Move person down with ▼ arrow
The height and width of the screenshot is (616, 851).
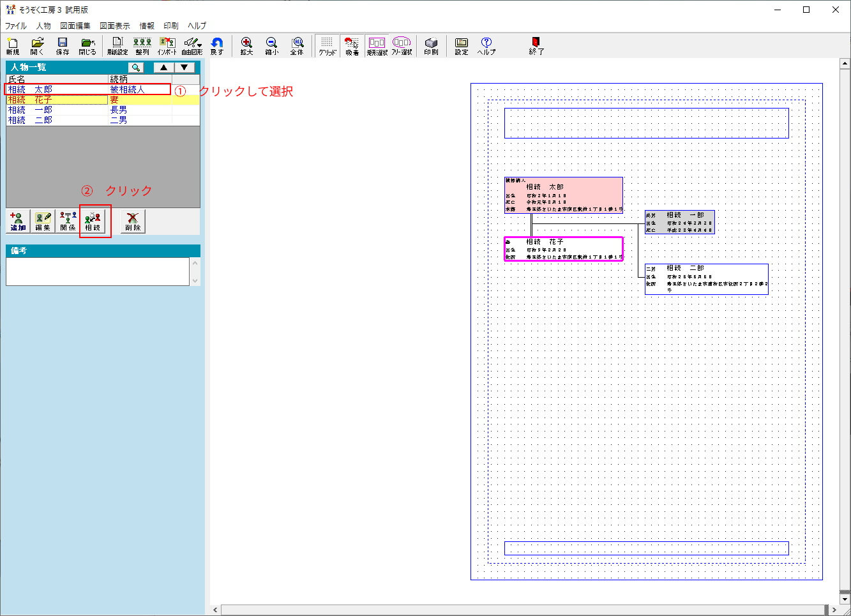pyautogui.click(x=185, y=68)
